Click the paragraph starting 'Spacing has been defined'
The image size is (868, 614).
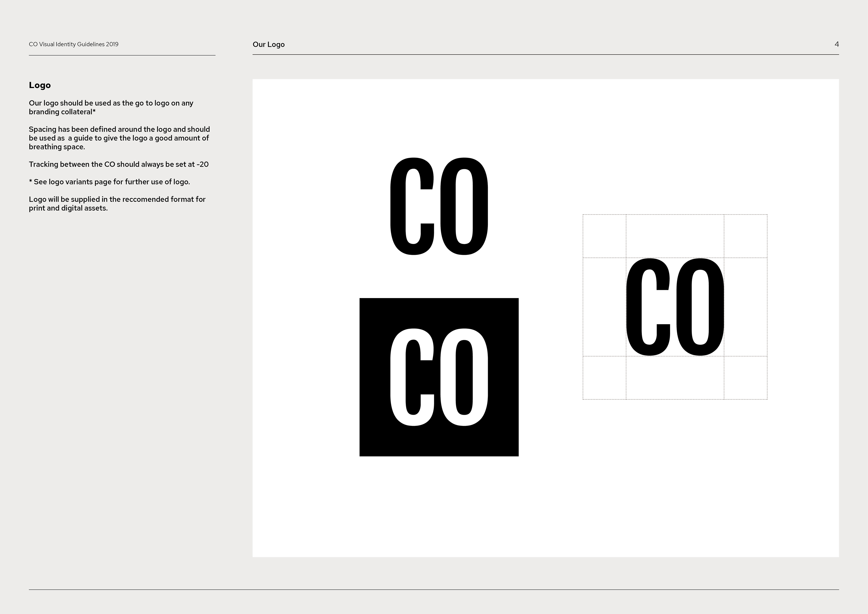[120, 138]
